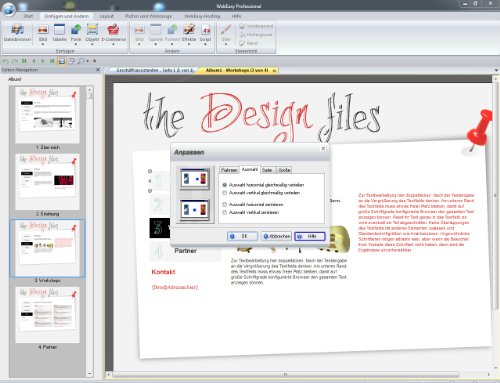
Task: Select Auswahl horizontal zentrieren radio
Action: 224,204
